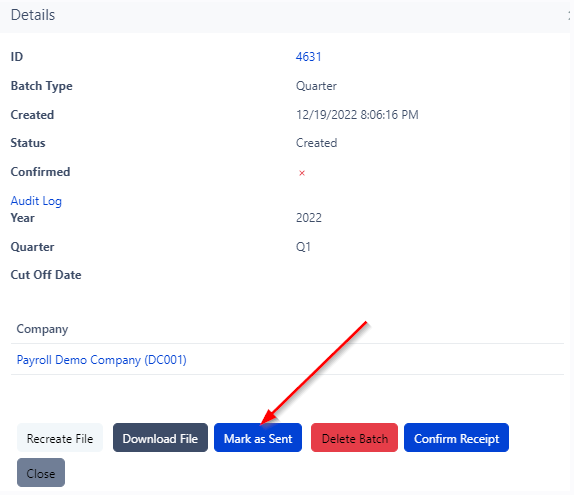
Task: Open batch ID 4631 link
Action: pyautogui.click(x=309, y=57)
